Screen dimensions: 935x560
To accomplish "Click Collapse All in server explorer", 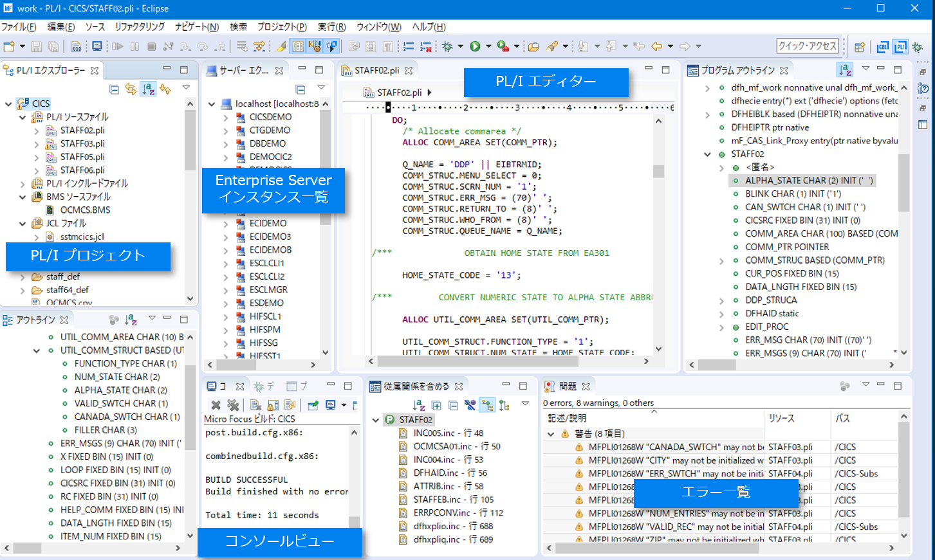I will click(301, 89).
